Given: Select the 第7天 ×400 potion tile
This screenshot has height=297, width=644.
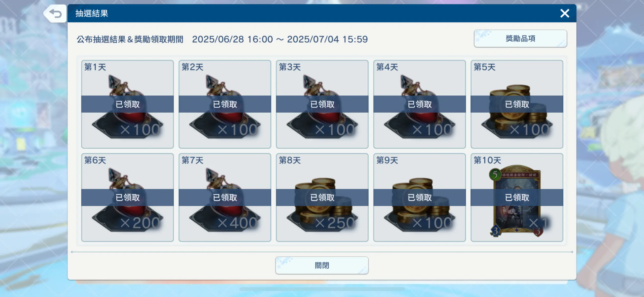Looking at the screenshot, I should (225, 197).
